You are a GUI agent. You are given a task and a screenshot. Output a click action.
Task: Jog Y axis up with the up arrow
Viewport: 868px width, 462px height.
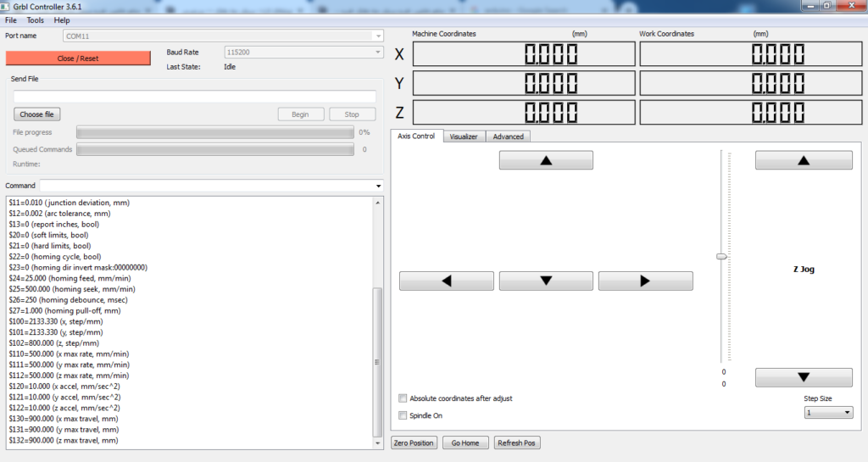click(x=545, y=160)
